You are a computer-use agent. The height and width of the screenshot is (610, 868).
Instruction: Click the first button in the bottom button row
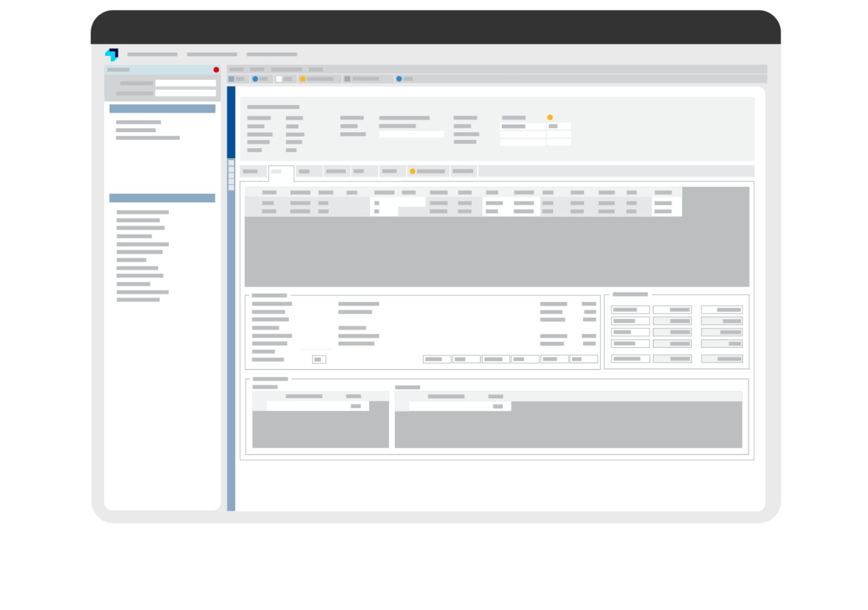pyautogui.click(x=437, y=359)
